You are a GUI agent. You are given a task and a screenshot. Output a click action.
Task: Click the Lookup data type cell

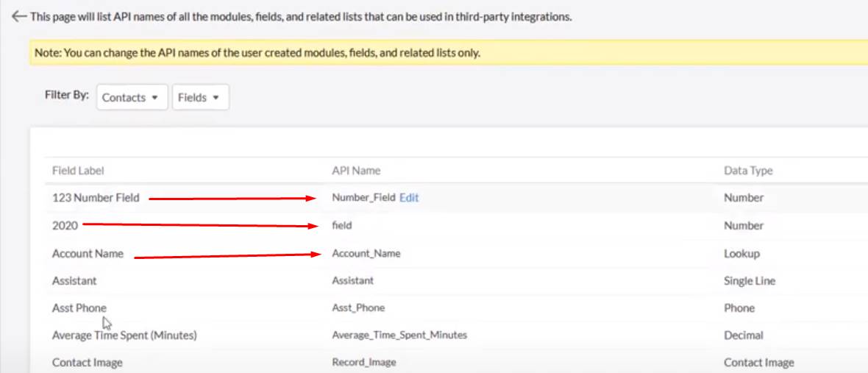click(741, 254)
